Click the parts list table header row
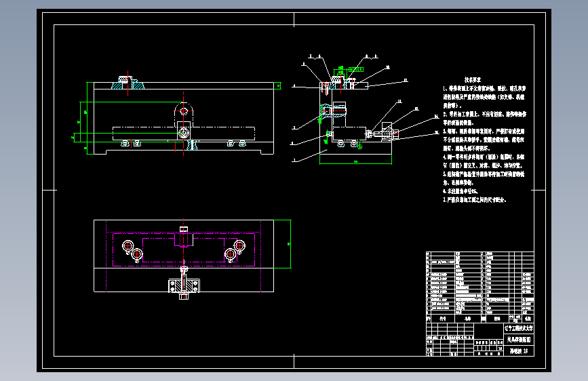Image resolution: width=588 pixels, height=381 pixels. click(480, 319)
